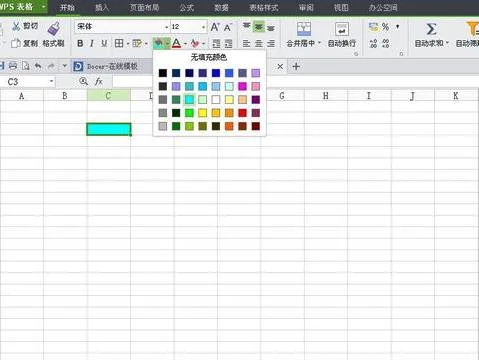Toggle italic formatting
Screen dimensions: 479x360
click(x=92, y=43)
